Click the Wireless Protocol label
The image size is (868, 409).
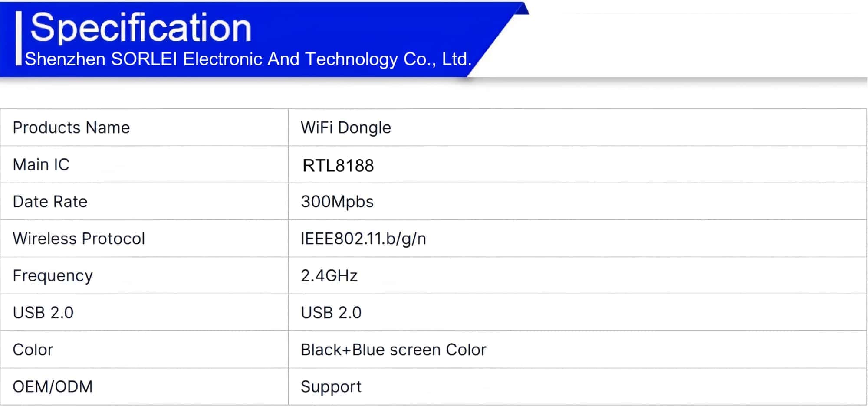79,239
